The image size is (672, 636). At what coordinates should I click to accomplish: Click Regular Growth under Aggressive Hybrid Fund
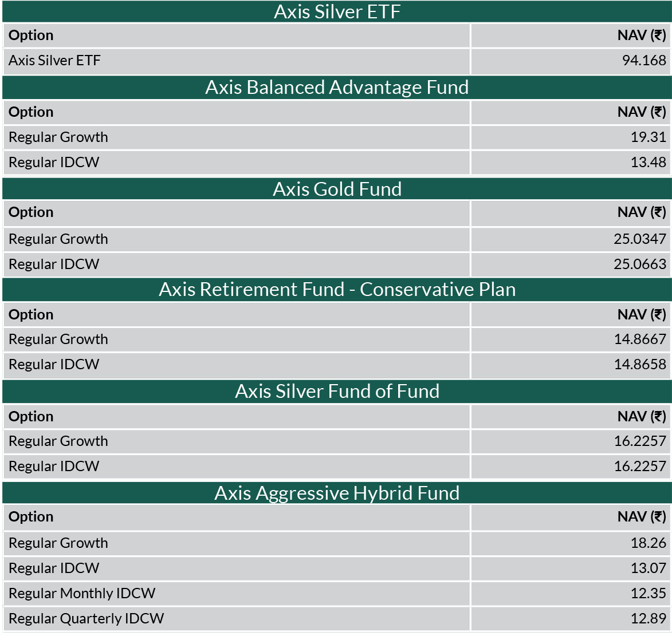(58, 543)
